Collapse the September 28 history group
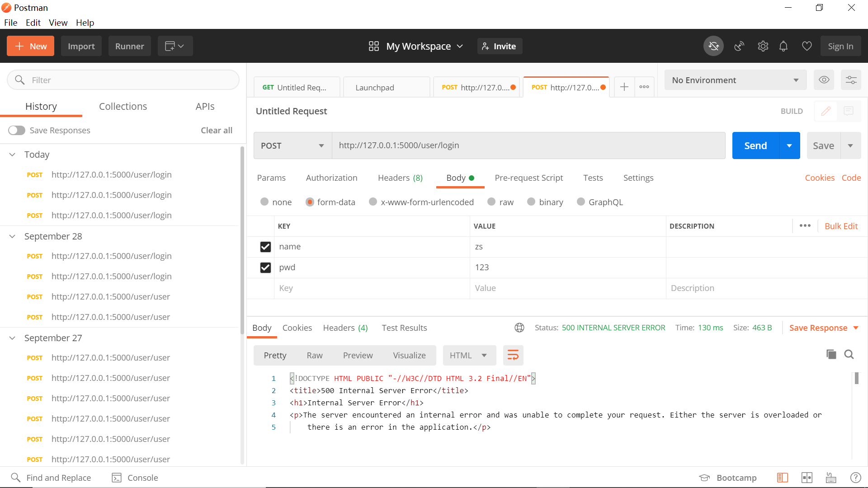Screen dimensions: 868x488 pyautogui.click(x=13, y=236)
